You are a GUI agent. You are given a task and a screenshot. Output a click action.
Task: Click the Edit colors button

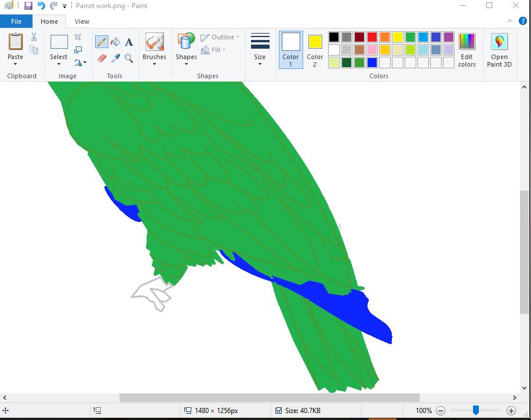[467, 50]
